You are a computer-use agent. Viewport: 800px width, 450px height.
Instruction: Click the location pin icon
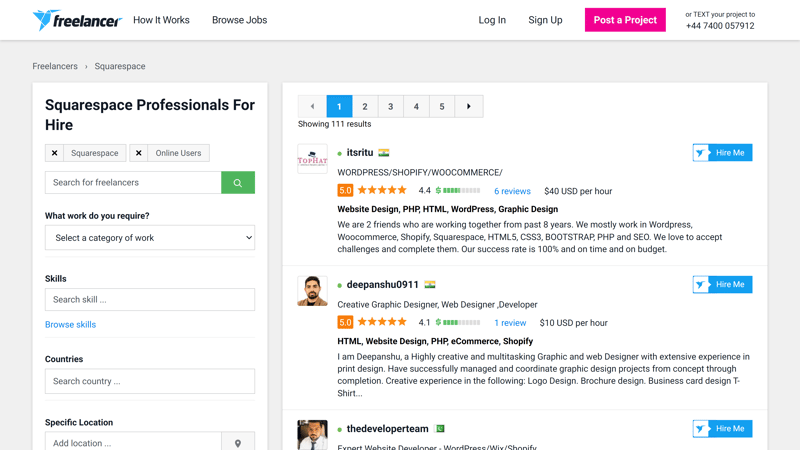238,443
